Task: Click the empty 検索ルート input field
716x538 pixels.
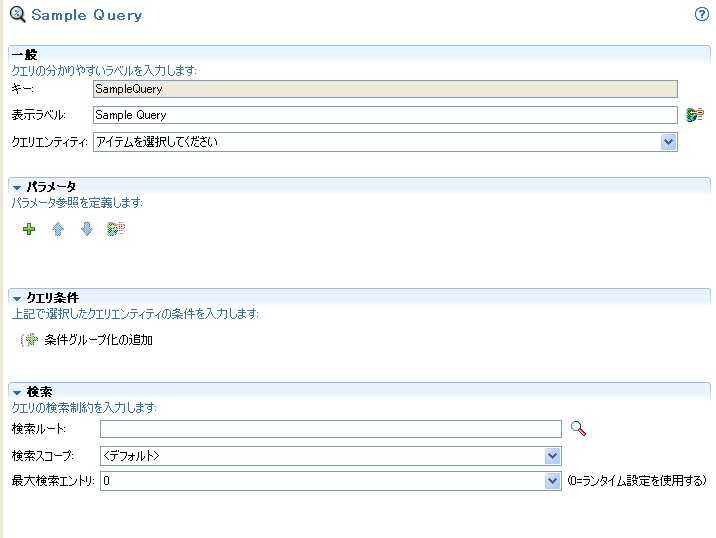Action: pos(331,429)
